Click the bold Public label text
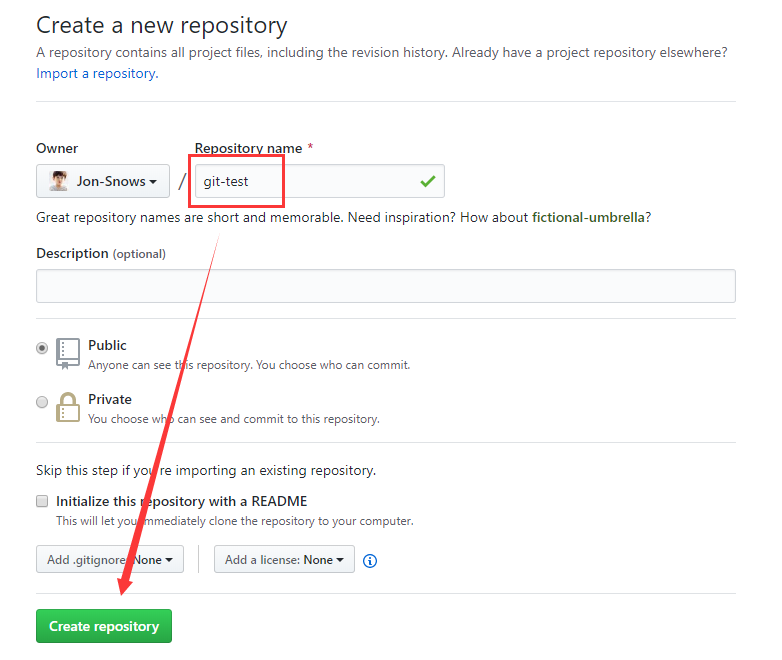The width and height of the screenshot is (782, 660). [107, 345]
